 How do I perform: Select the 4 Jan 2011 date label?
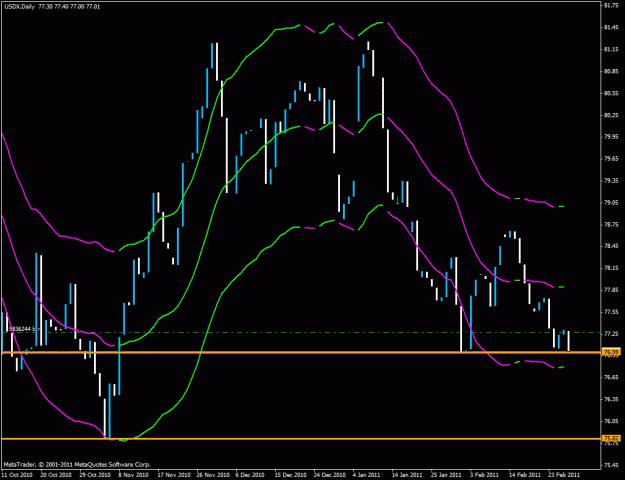[366, 475]
